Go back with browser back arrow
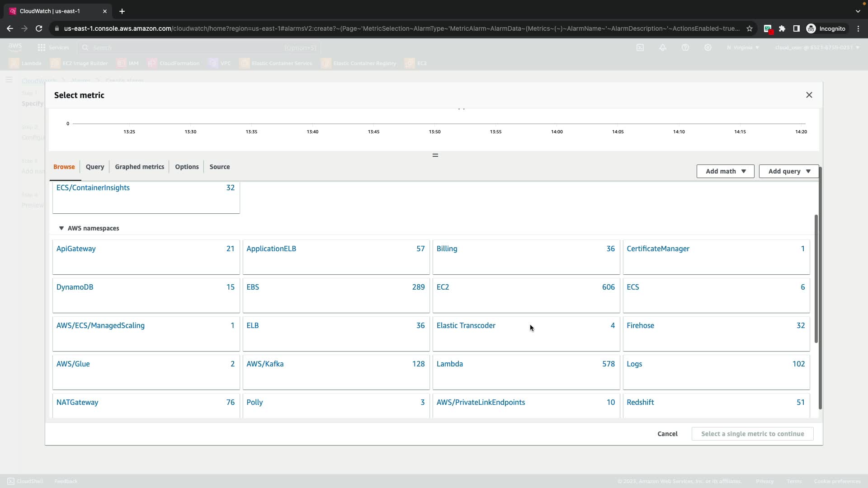868x488 pixels. click(10, 28)
